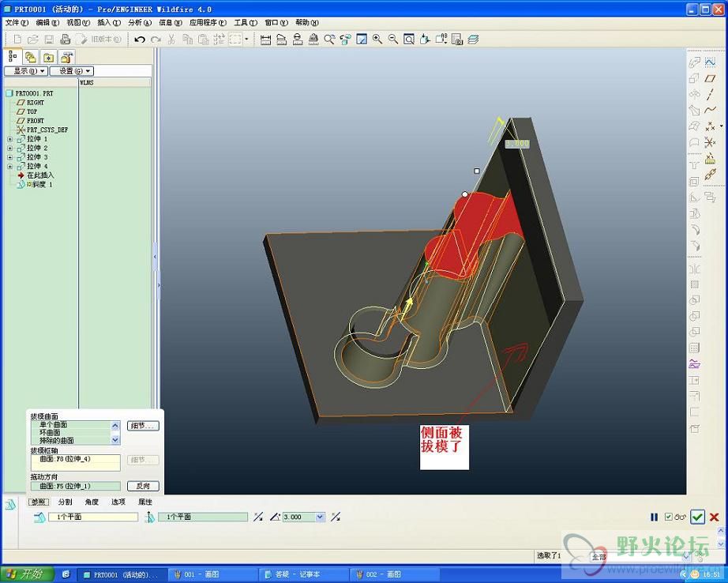
Task: Switch to the 角度 tab
Action: (x=92, y=502)
